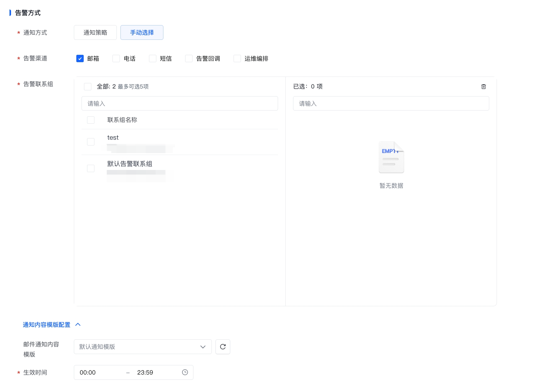Enable the 告警回调 checkbox
Screen dimensions: 553x392
coord(189,58)
